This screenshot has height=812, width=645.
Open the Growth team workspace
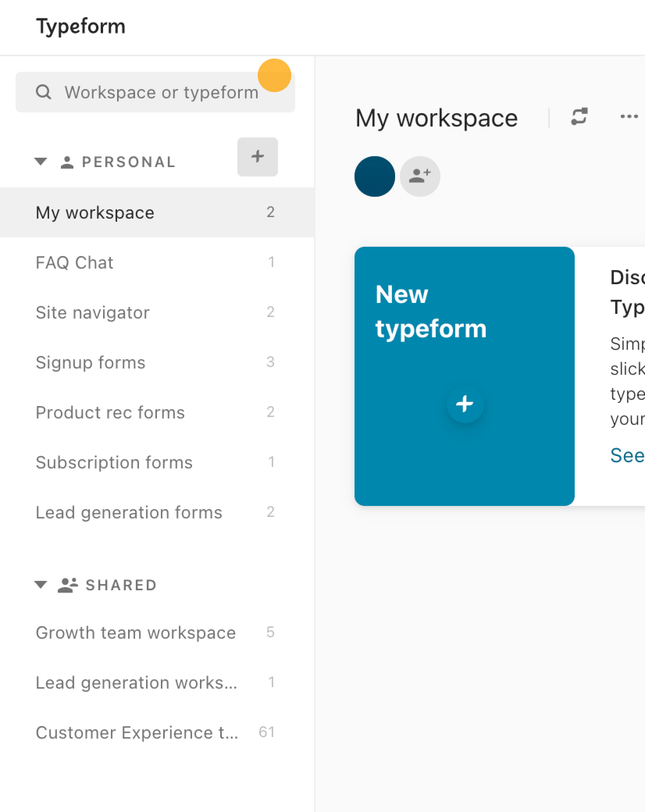(157, 632)
